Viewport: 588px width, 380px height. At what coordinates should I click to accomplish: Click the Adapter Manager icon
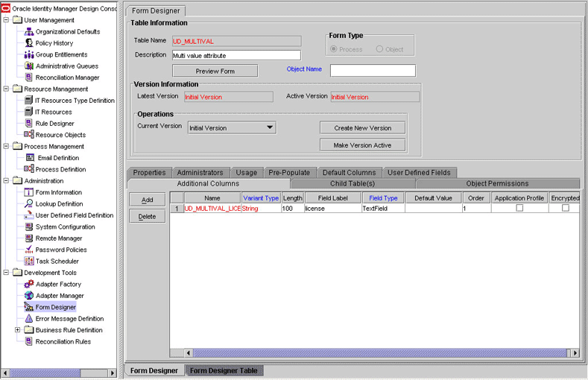point(29,296)
